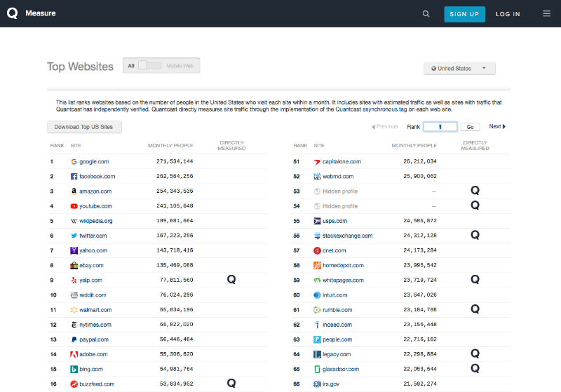This screenshot has height=392, width=561.
Task: Open the legacy.com site link
Action: (x=337, y=354)
